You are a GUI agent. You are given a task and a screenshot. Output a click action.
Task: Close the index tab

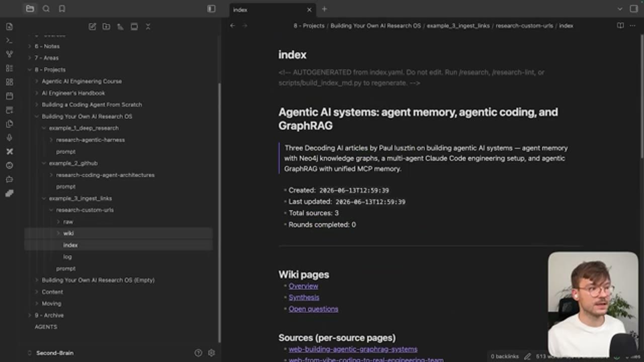tap(309, 10)
